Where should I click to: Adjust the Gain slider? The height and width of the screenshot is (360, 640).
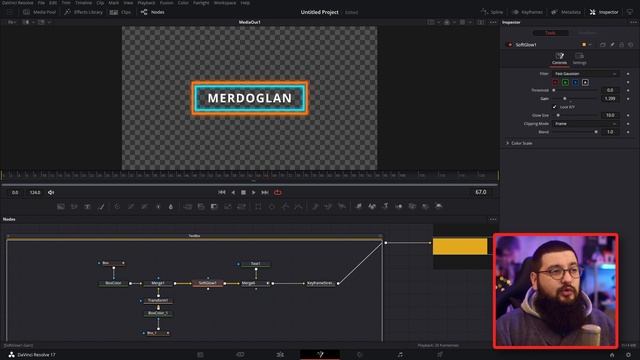pos(575,98)
